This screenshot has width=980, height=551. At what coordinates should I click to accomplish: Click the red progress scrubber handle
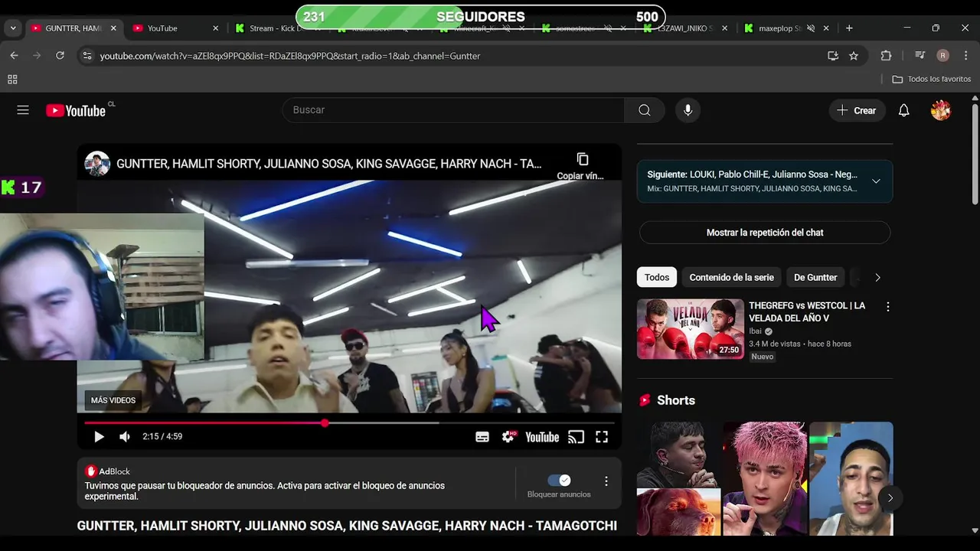tap(325, 422)
